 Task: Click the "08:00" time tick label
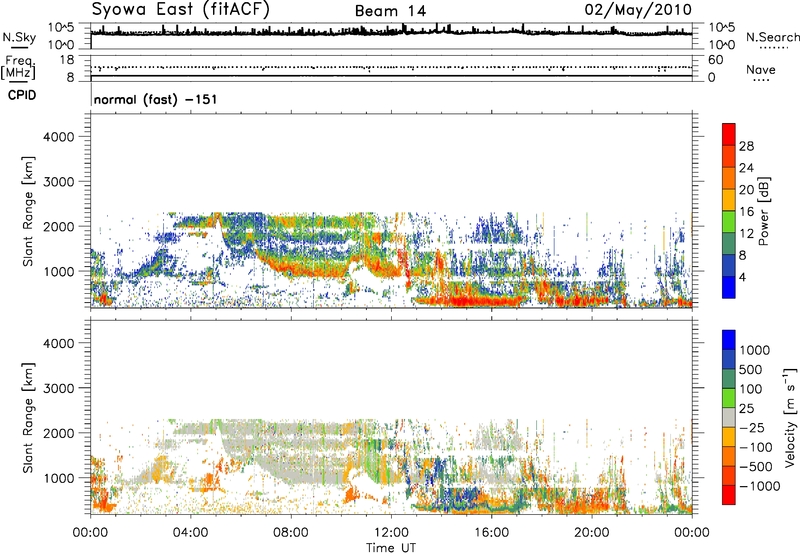[291, 533]
